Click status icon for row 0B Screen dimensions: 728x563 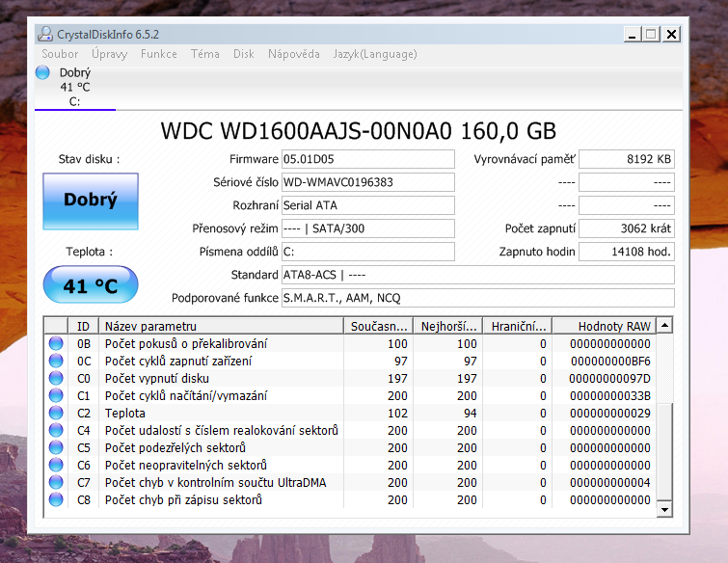point(55,344)
